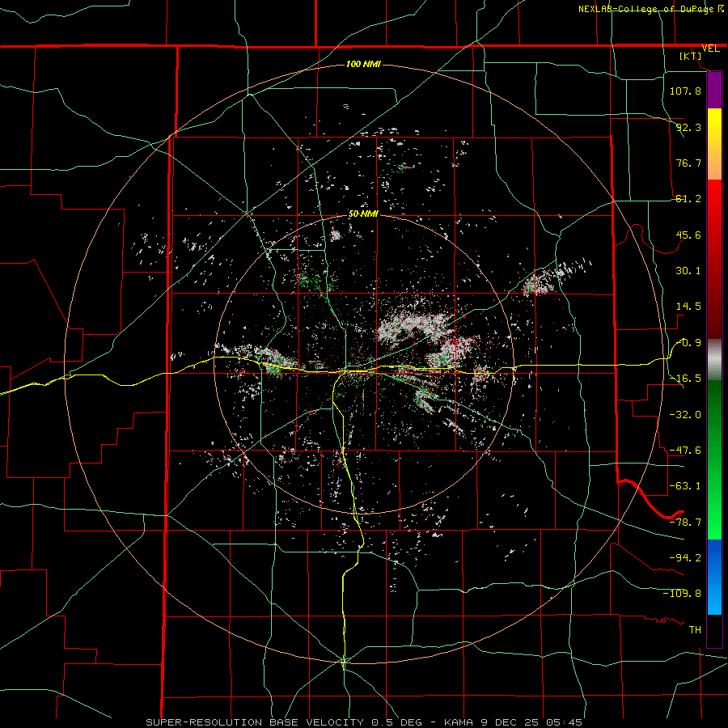Click the 76.7 velocity scale value
Image resolution: width=728 pixels, height=728 pixels.
click(x=688, y=163)
